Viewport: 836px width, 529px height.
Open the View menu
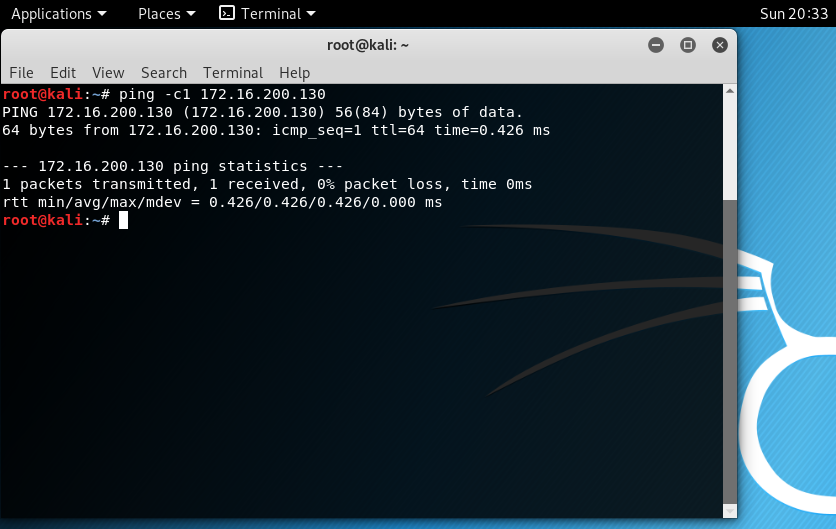108,73
